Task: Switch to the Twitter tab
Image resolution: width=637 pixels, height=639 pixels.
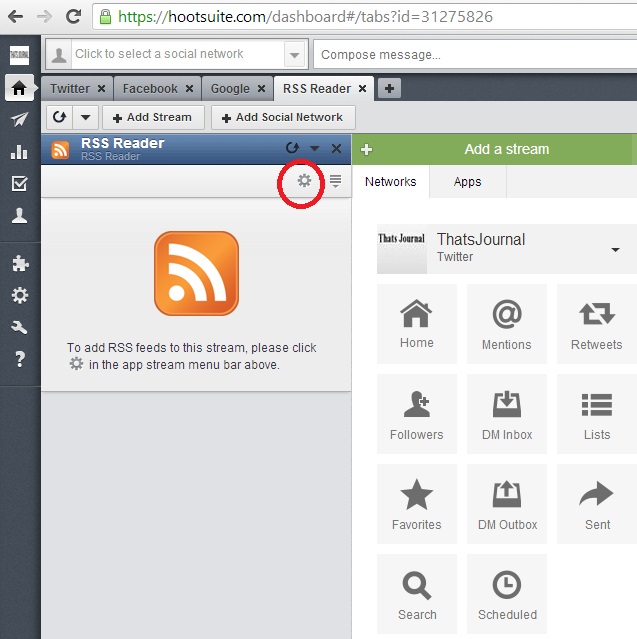Action: [x=70, y=88]
